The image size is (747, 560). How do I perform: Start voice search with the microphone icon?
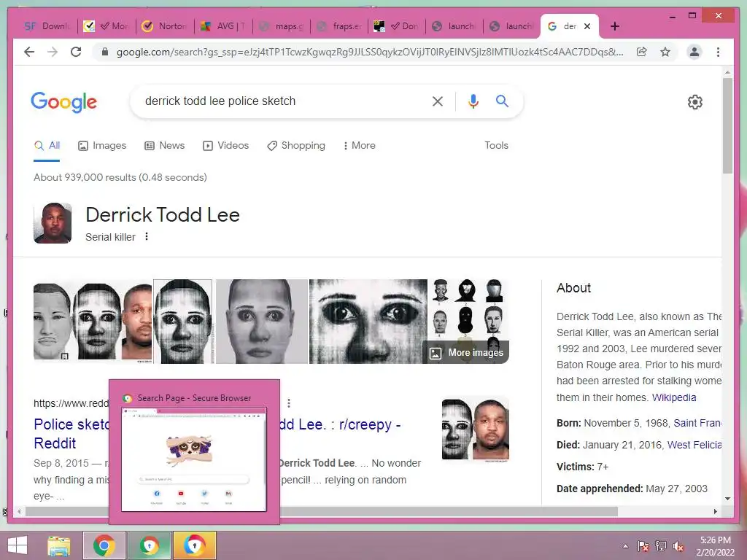[x=473, y=101]
